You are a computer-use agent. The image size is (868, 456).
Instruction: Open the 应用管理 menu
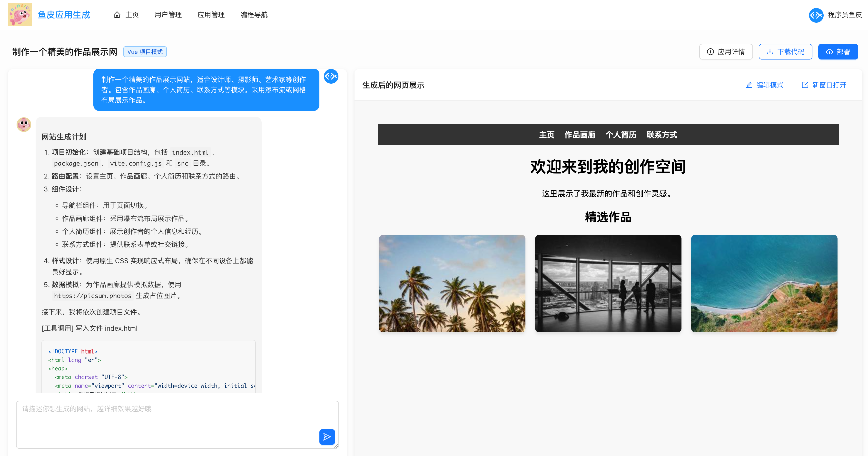tap(211, 15)
